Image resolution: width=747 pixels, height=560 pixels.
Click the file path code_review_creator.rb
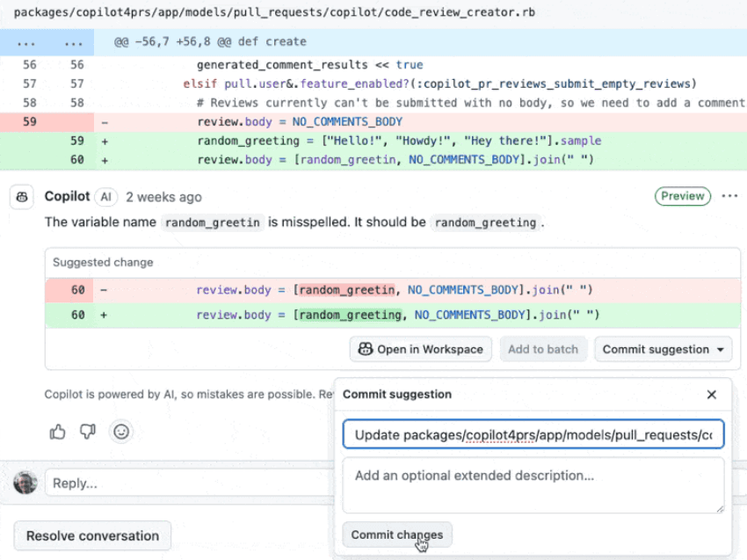pyautogui.click(x=274, y=12)
